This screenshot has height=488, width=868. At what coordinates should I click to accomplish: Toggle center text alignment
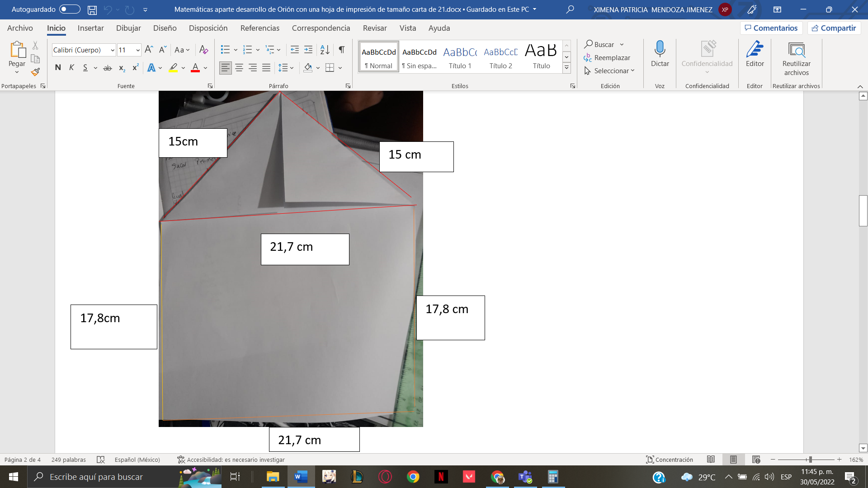[x=239, y=67]
